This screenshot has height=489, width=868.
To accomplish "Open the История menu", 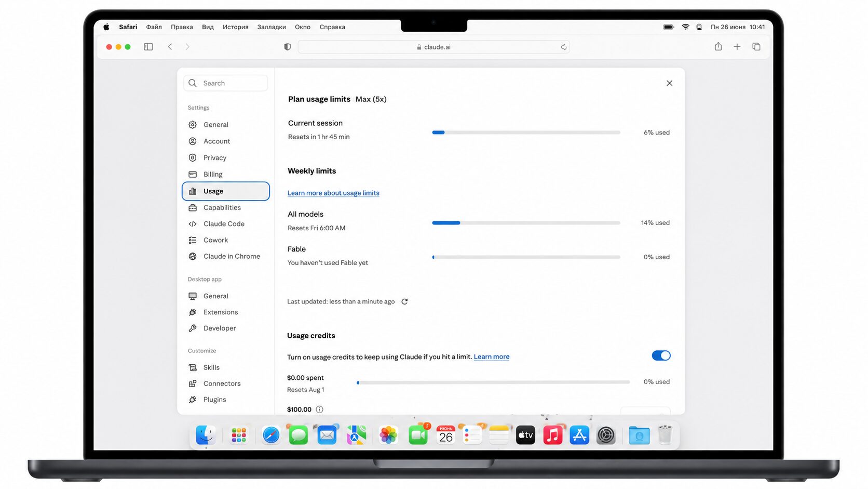I will 236,27.
